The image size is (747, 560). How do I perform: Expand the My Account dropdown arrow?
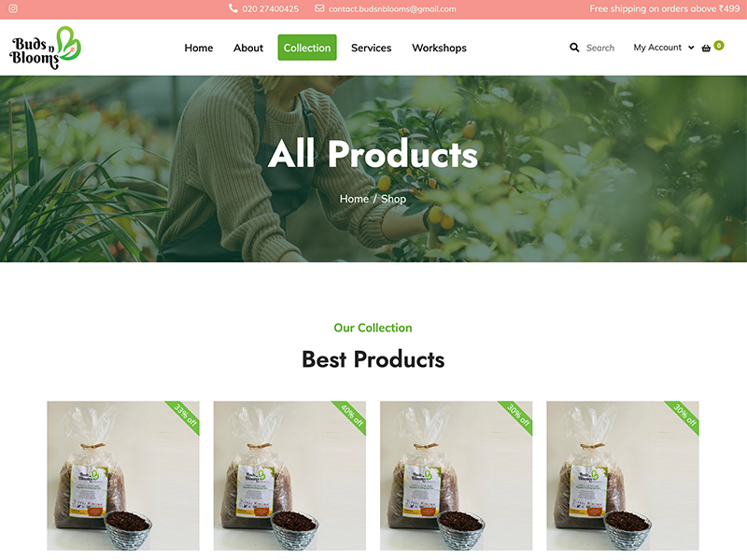[691, 48]
